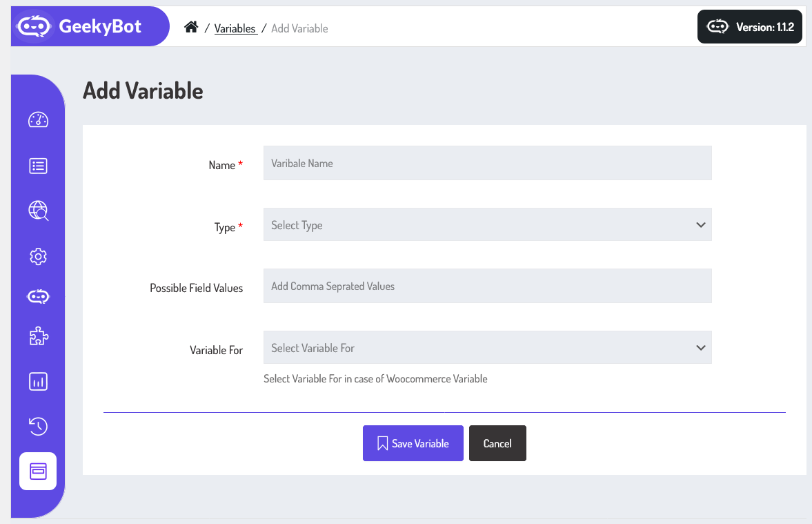This screenshot has height=524, width=812.
Task: Click the Version 1.1.2 badge
Action: click(750, 27)
